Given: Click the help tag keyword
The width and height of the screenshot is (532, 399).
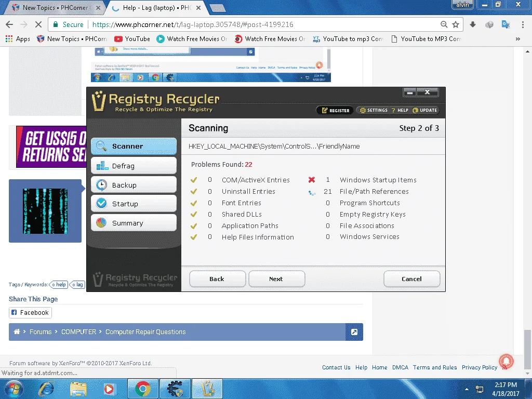Looking at the screenshot, I should click(x=59, y=284).
